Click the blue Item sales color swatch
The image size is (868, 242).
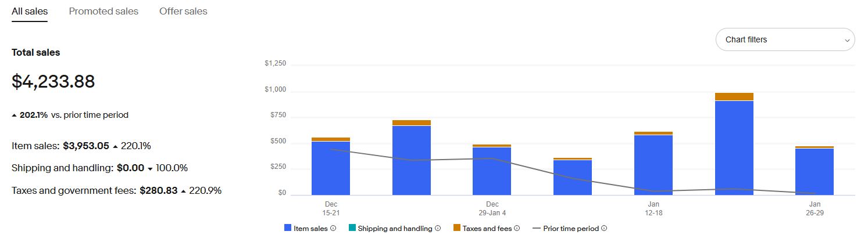pos(288,229)
